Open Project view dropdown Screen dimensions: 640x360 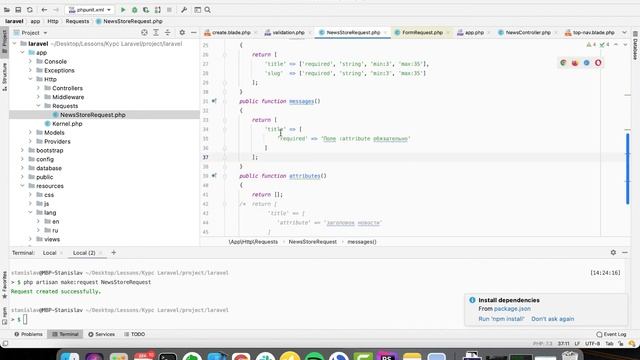point(31,33)
